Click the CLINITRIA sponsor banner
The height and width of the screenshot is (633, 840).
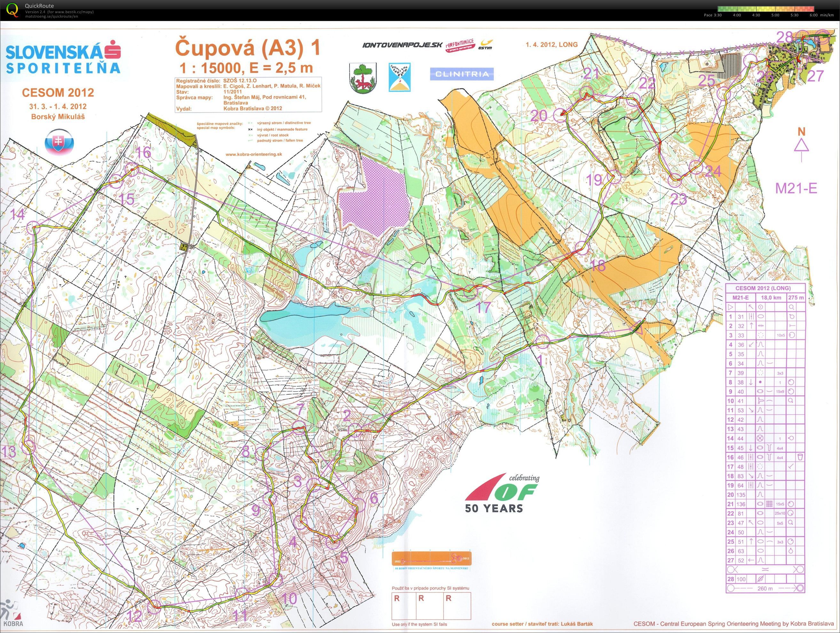click(x=462, y=74)
